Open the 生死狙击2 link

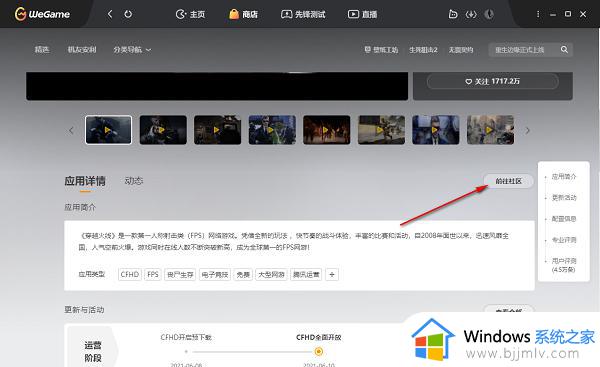tap(423, 50)
